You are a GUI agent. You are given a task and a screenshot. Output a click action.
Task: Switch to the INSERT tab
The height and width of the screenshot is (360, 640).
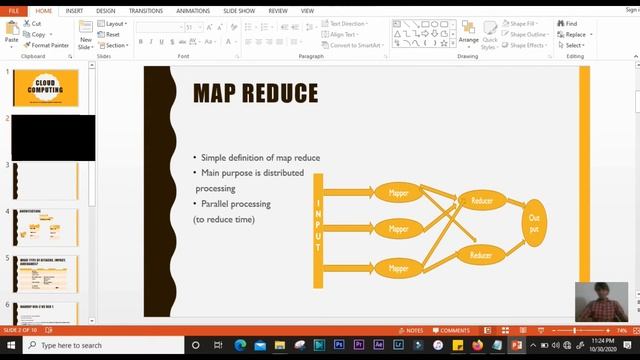click(x=74, y=11)
